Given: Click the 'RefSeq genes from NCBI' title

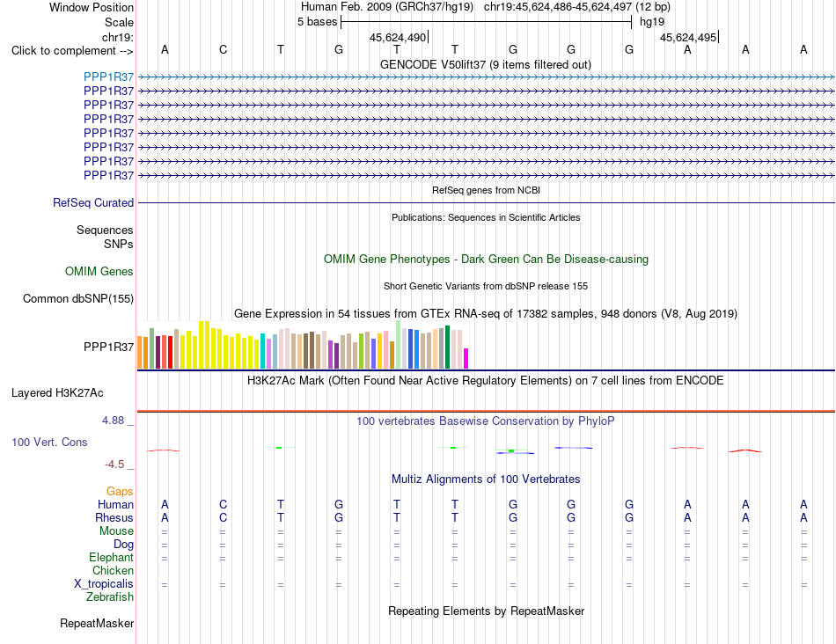Looking at the screenshot, I should coord(487,190).
